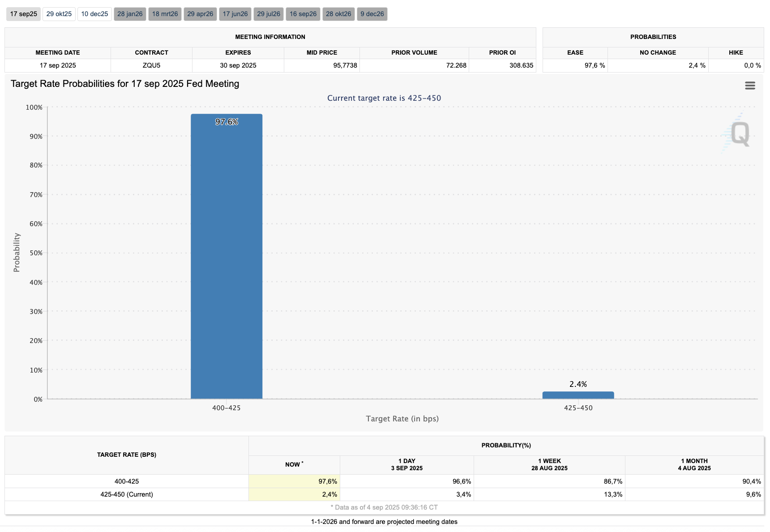This screenshot has width=770, height=532.
Task: Click the highlighted 97,6% NOW cell
Action: click(294, 481)
